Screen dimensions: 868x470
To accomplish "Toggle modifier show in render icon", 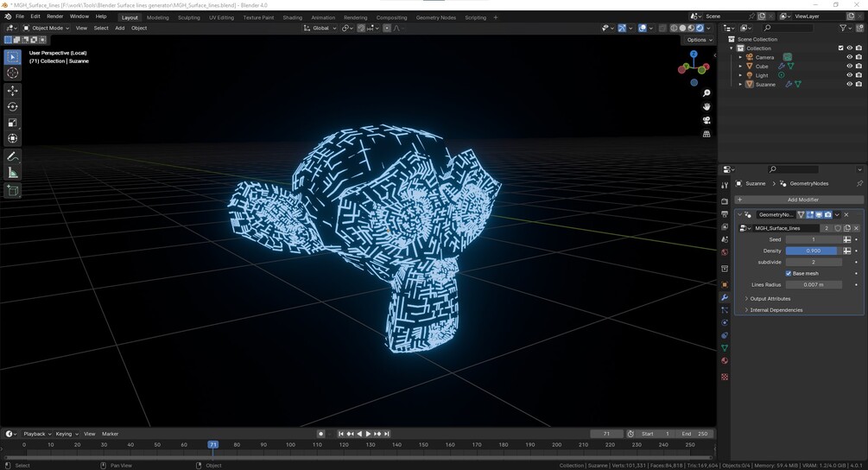I will coord(827,215).
